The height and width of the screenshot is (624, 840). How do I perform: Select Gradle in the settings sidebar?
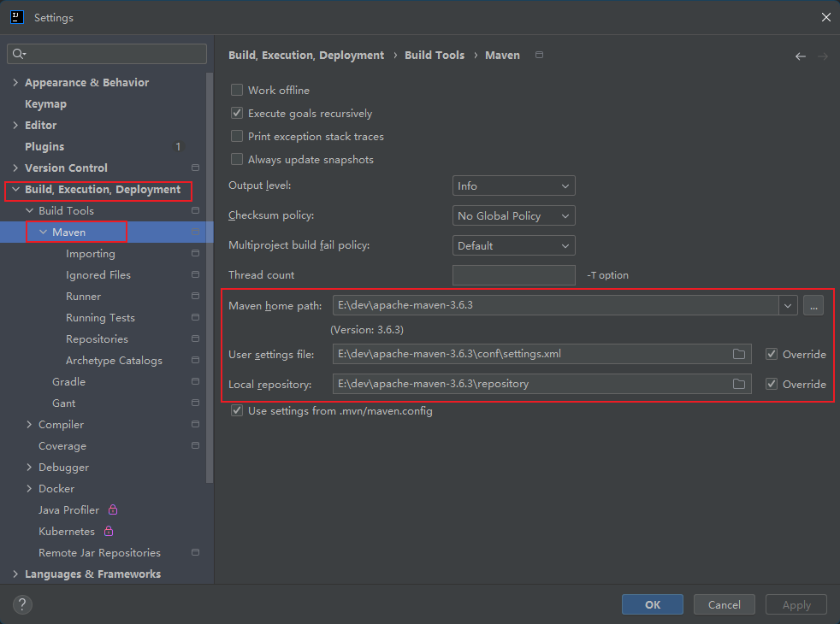click(x=68, y=381)
